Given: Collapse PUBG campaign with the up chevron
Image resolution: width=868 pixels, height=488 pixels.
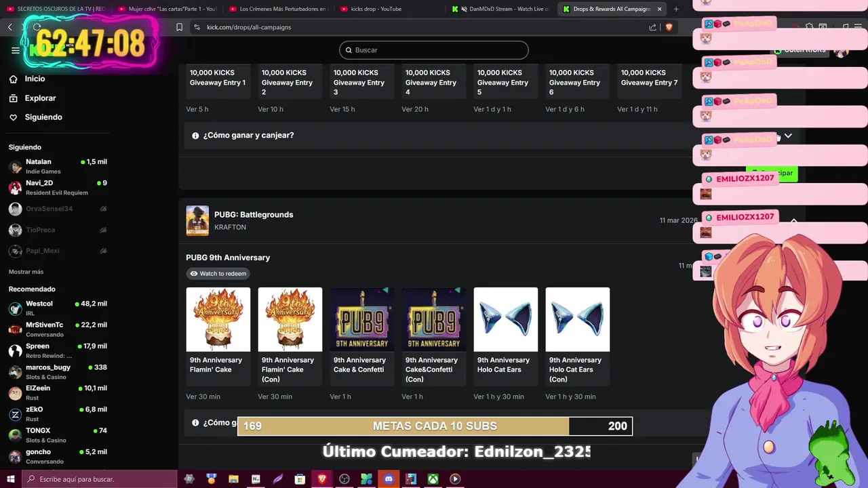Looking at the screenshot, I should click(793, 220).
